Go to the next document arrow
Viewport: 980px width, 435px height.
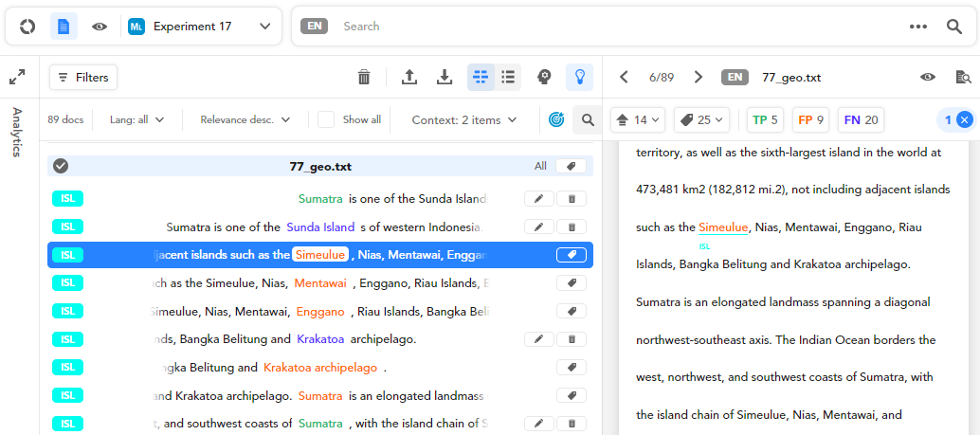tap(699, 78)
